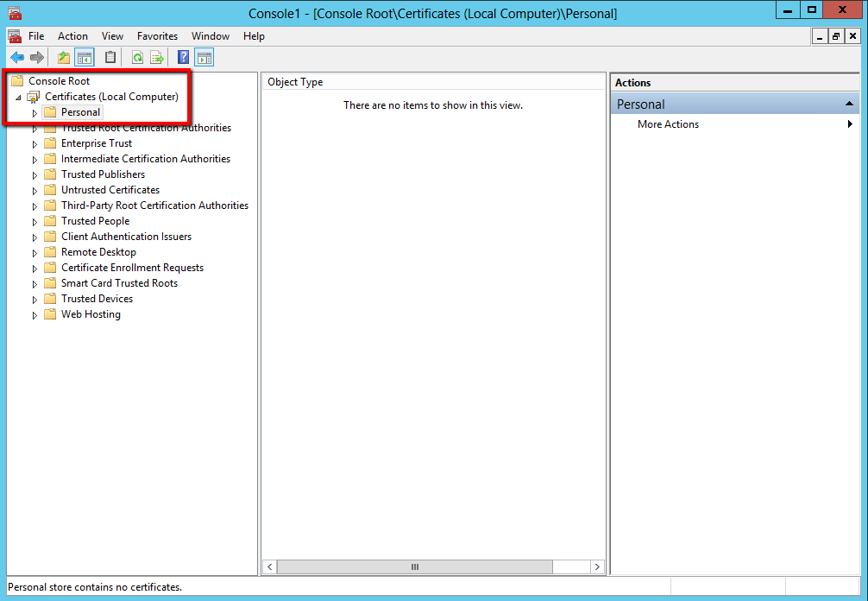Click the Refresh toolbar icon

pyautogui.click(x=137, y=58)
